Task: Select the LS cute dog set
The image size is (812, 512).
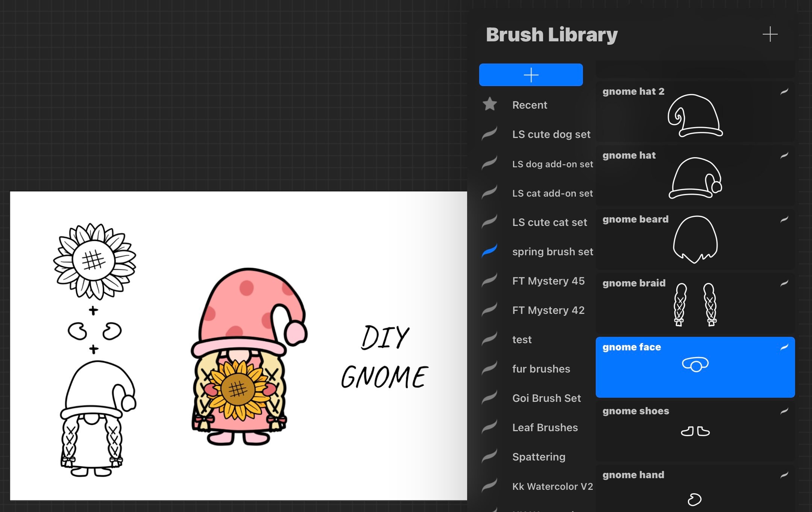Action: coord(537,134)
